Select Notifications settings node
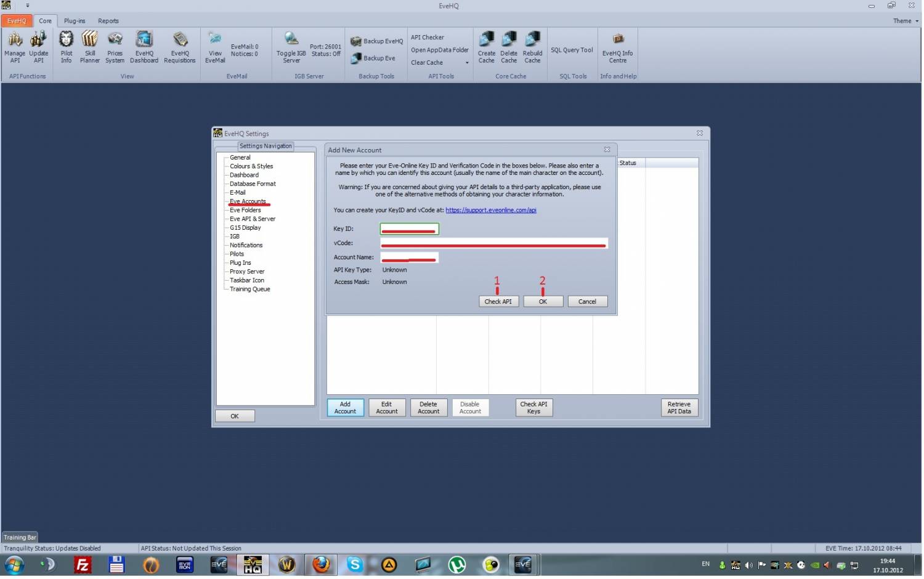Screen dimensions: 924x579 point(246,245)
